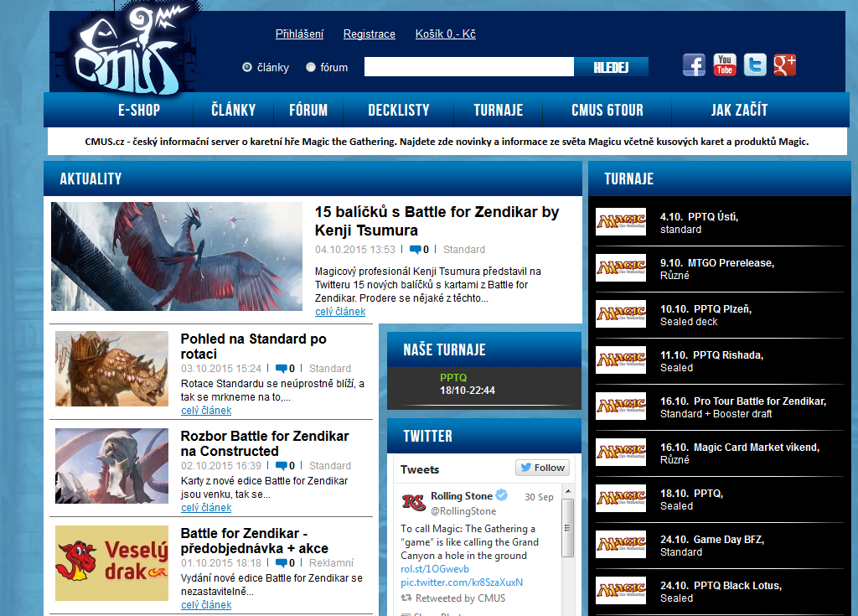Click Standard tag under Kenji Tsumura article
858x616 pixels.
tap(464, 250)
